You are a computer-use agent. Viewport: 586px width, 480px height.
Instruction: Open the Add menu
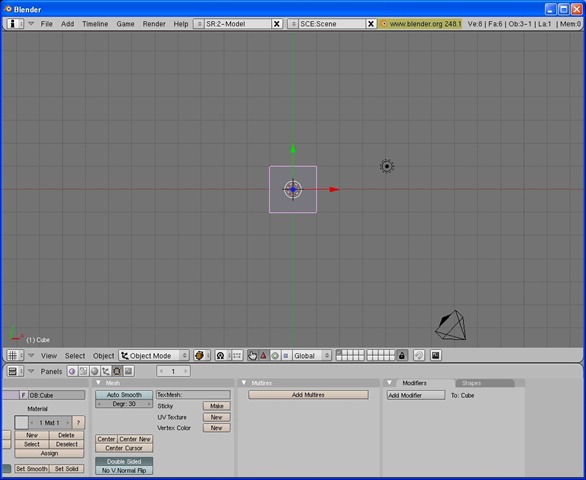[67, 24]
